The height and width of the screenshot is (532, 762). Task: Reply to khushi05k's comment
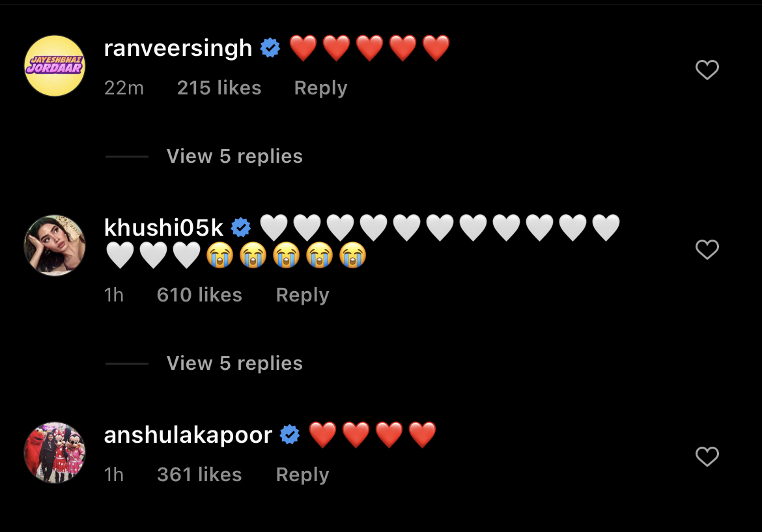coord(302,295)
